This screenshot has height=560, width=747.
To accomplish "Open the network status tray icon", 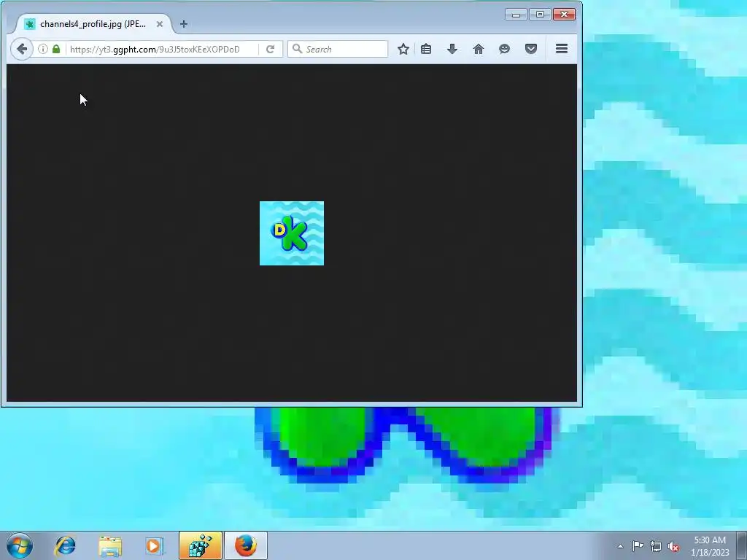I will tap(656, 546).
